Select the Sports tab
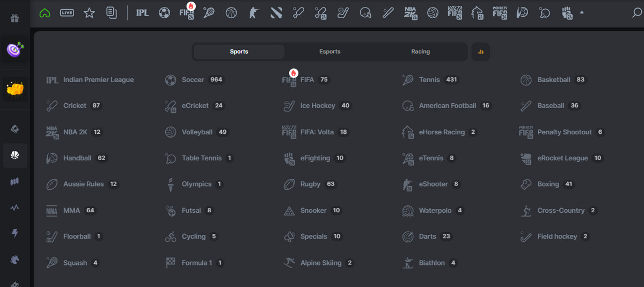The image size is (644, 287). (239, 52)
